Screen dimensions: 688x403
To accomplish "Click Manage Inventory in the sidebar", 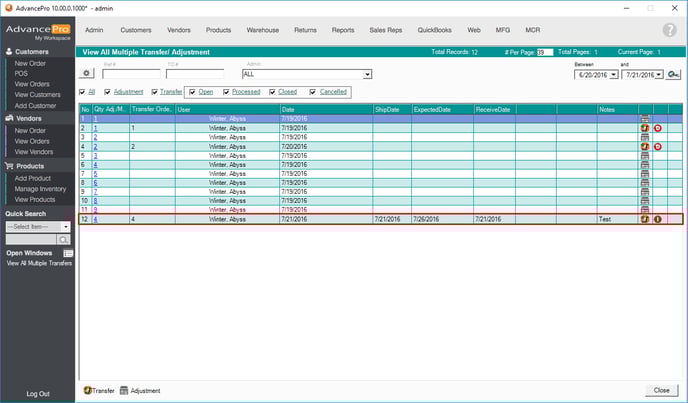I will click(x=40, y=188).
